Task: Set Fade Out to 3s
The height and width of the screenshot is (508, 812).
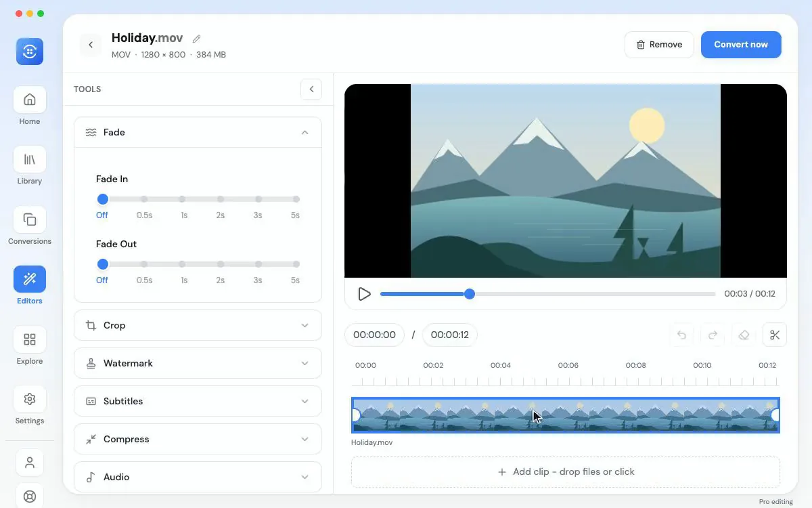Action: coord(258,264)
